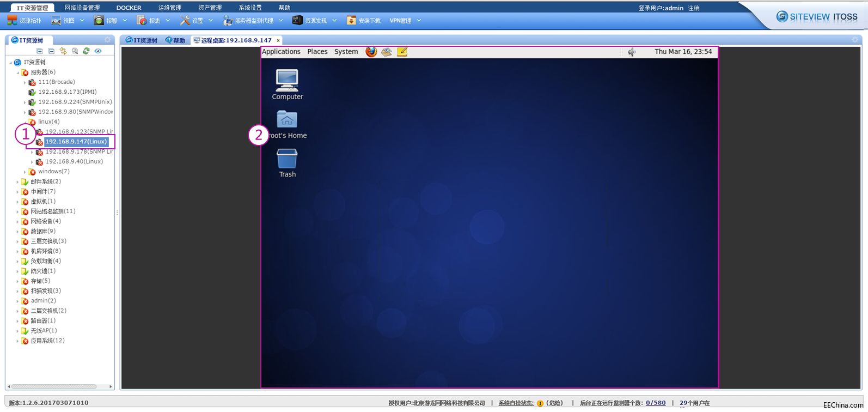The width and height of the screenshot is (868, 412).
Task: Expand the 数据库(9) tree node
Action: [17, 232]
